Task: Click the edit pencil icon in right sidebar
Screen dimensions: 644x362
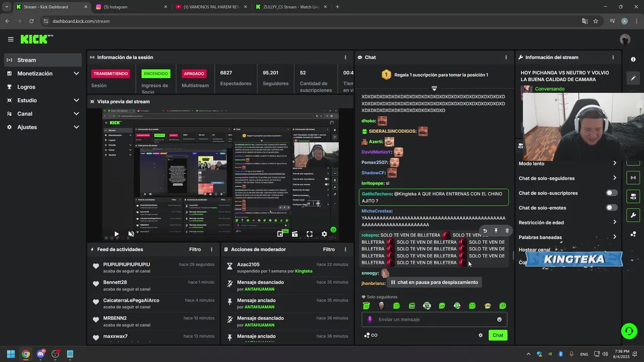Action: (633, 78)
